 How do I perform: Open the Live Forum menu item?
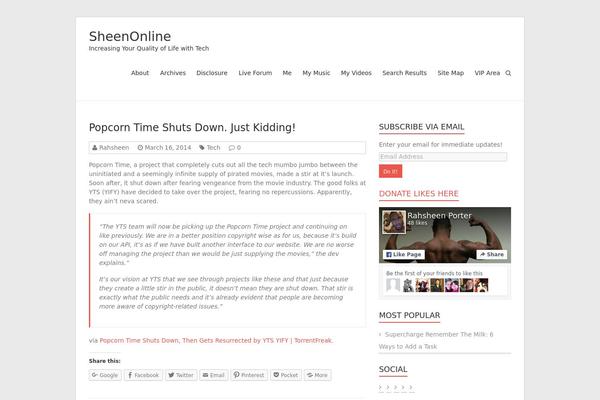tap(255, 73)
